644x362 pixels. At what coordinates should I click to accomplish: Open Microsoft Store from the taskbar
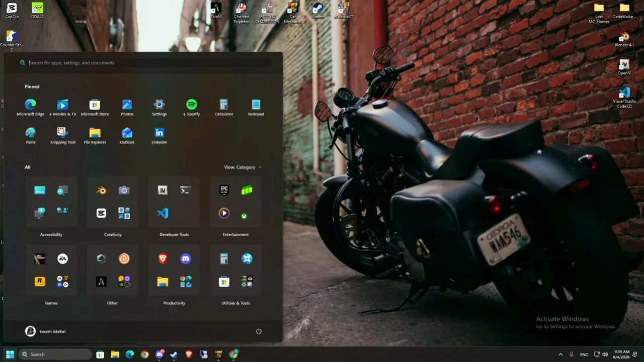(x=100, y=354)
